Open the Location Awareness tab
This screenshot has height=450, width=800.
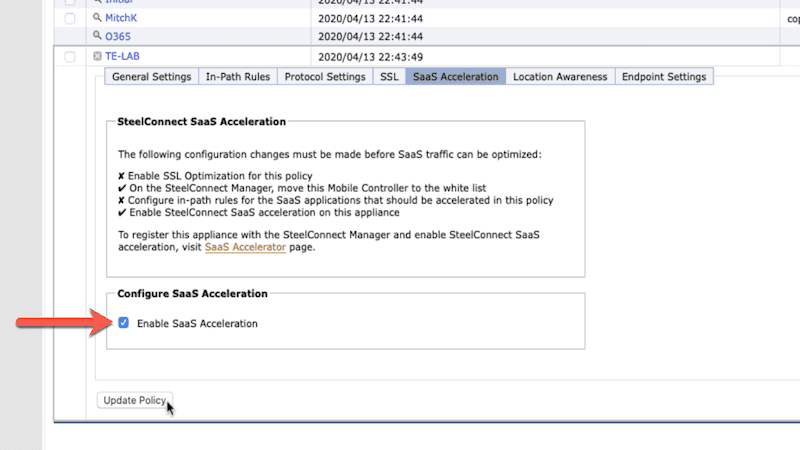pyautogui.click(x=560, y=77)
